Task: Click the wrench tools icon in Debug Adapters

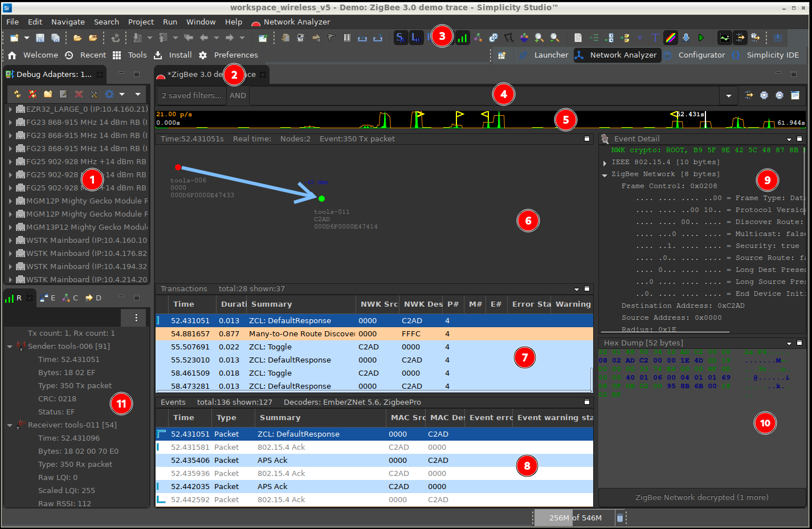Action: click(x=94, y=94)
